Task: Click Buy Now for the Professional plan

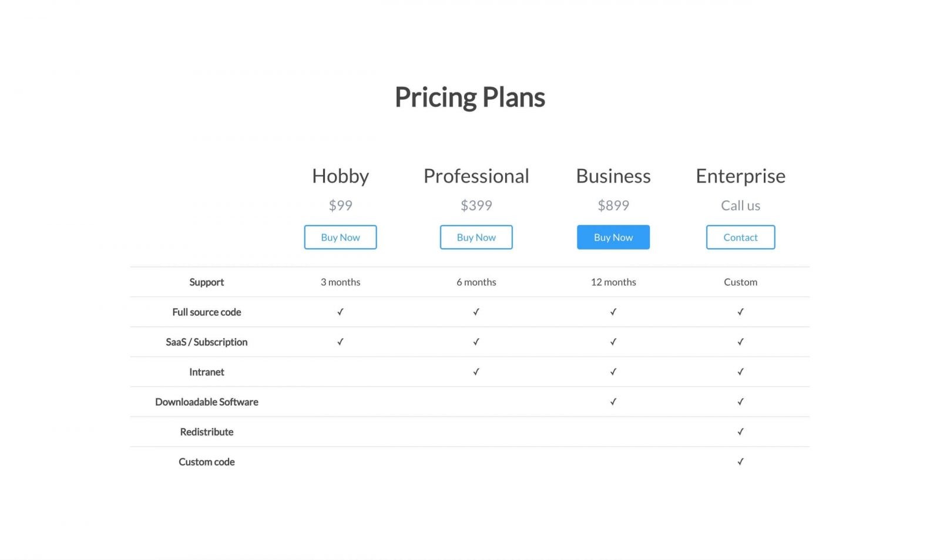Action: click(x=476, y=237)
